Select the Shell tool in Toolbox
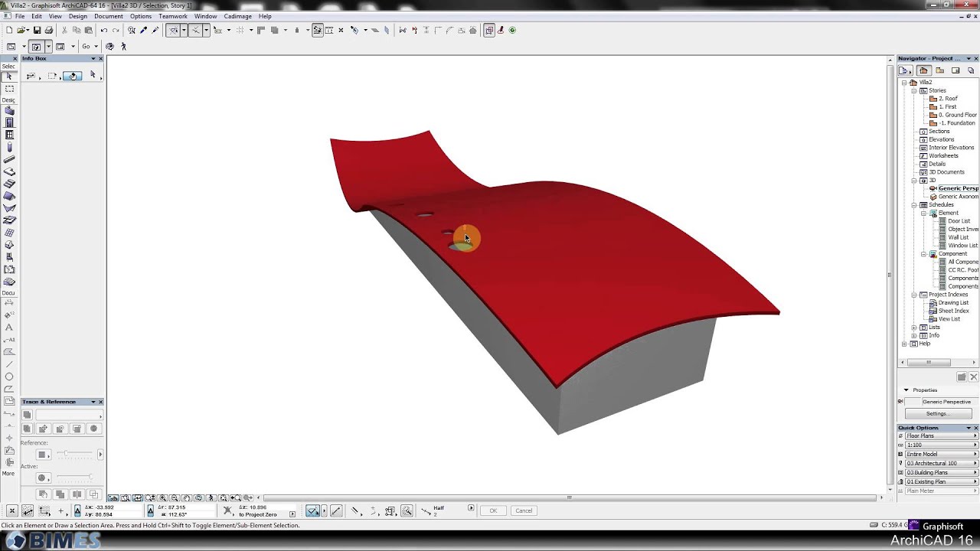Screen dimensions: 980x551 9,209
